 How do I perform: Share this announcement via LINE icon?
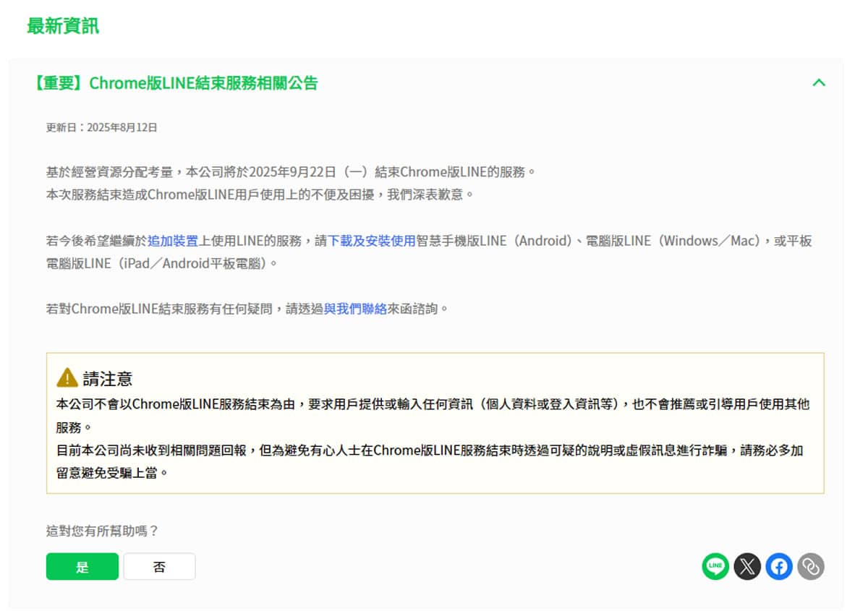[715, 566]
